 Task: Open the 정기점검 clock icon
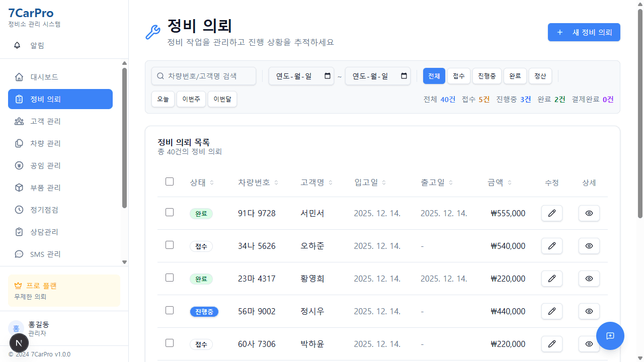pos(19,210)
